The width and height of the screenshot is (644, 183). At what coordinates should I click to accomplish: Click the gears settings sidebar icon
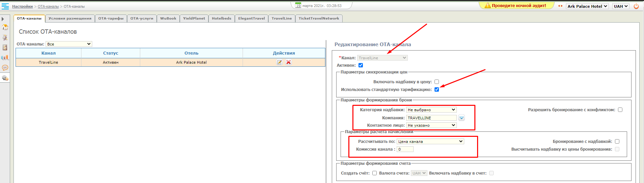[x=5, y=78]
